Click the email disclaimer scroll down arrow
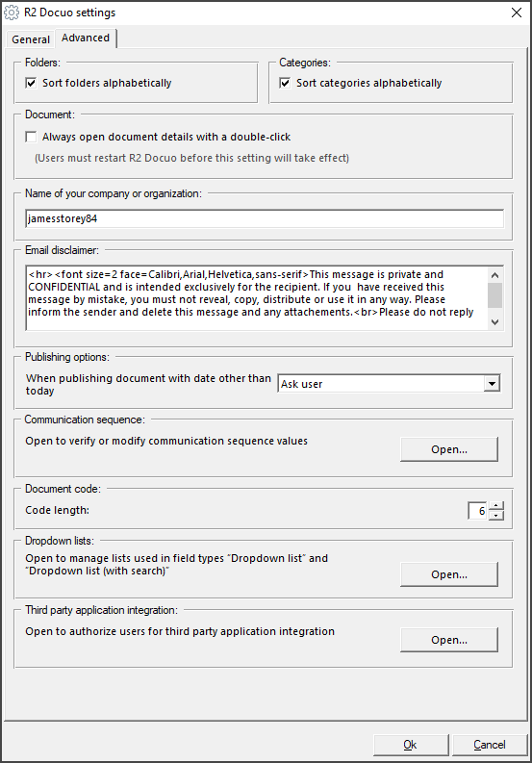The image size is (532, 763). click(x=495, y=322)
